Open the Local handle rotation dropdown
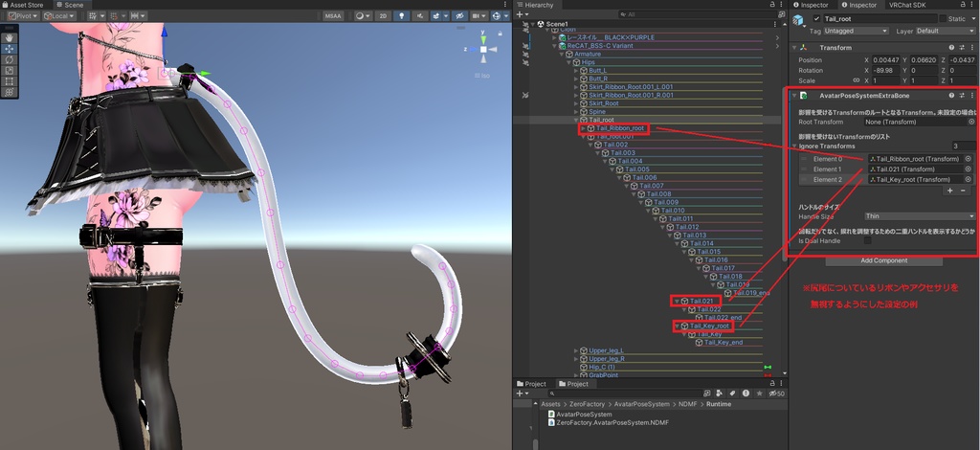This screenshot has width=980, height=450. 59,15
